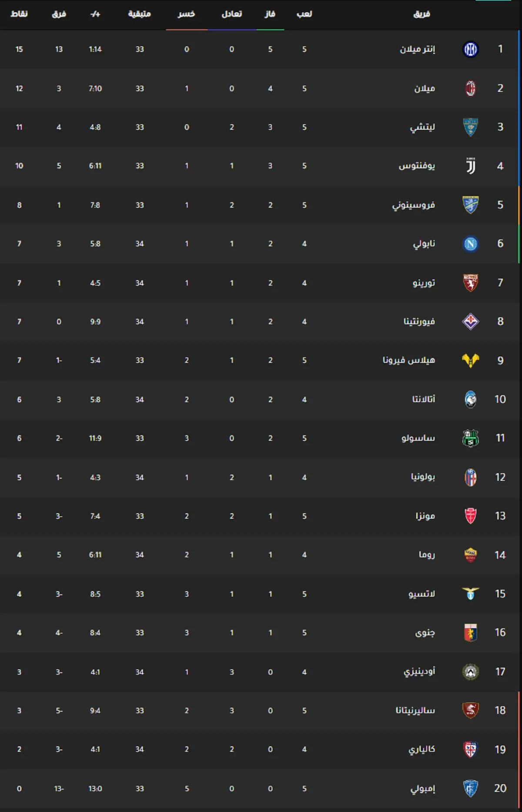Click the Hellas Verona yellow logo
Image resolution: width=522 pixels, height=812 pixels.
[x=470, y=360]
